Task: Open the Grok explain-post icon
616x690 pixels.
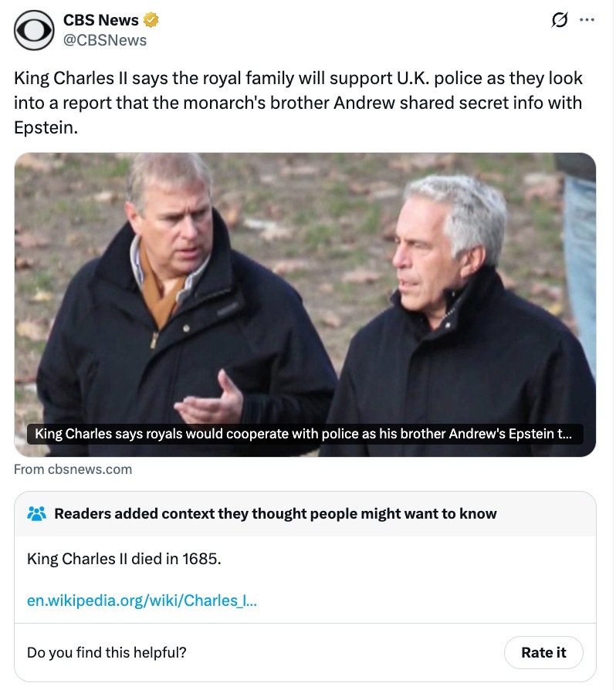Action: (x=554, y=22)
